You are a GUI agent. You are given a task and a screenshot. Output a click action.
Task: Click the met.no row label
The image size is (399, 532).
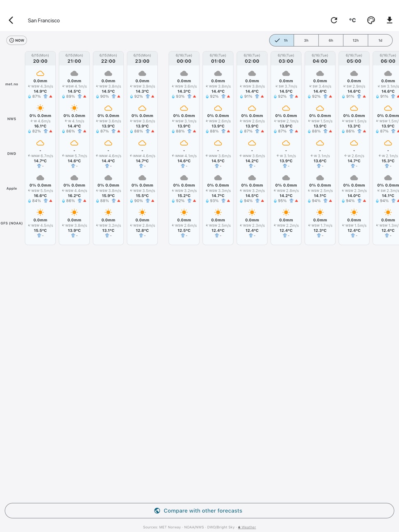12,84
